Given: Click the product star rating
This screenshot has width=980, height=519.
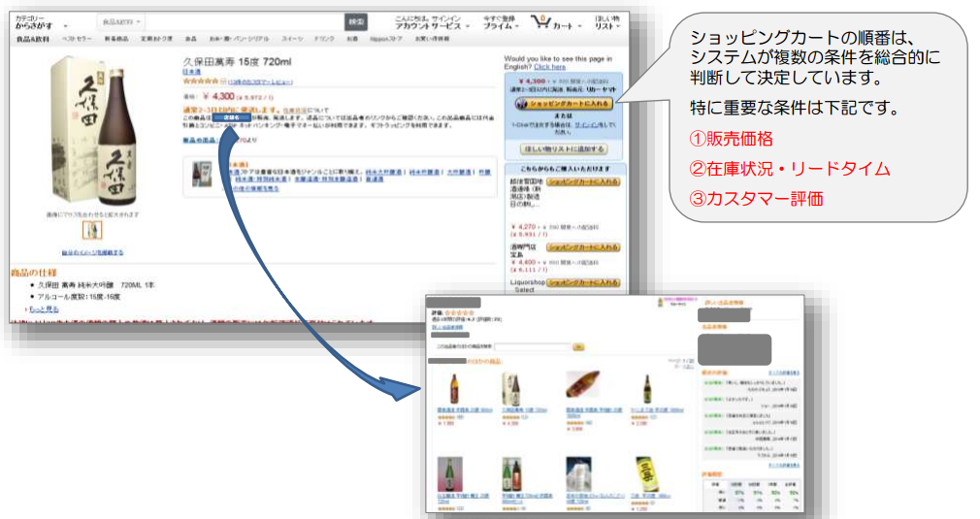Looking at the screenshot, I should [201, 81].
